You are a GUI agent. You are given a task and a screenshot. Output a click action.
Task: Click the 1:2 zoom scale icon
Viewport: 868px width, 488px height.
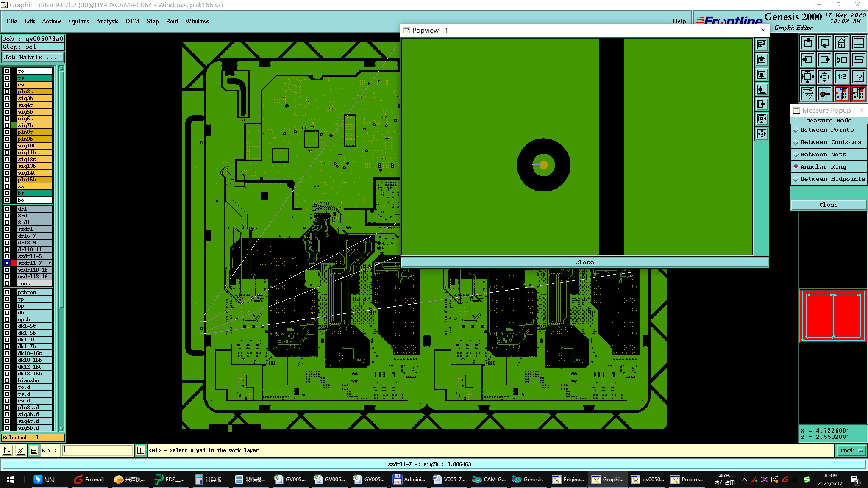pos(841,77)
